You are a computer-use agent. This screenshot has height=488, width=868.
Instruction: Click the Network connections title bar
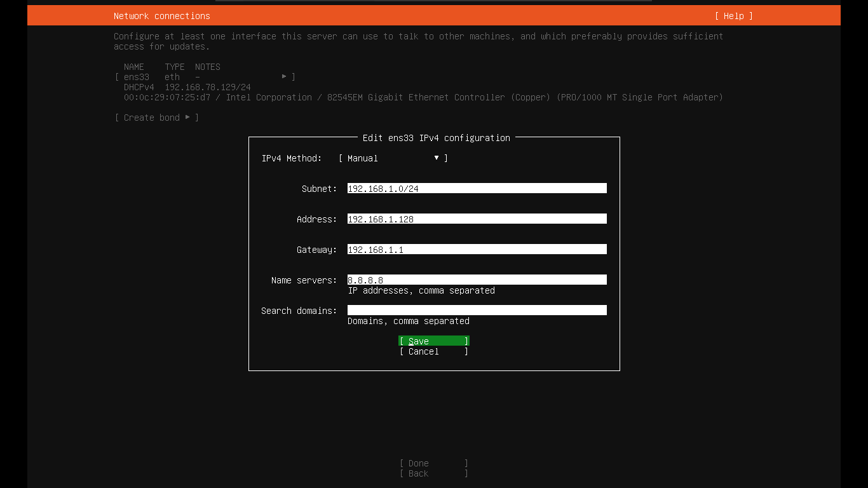(161, 15)
